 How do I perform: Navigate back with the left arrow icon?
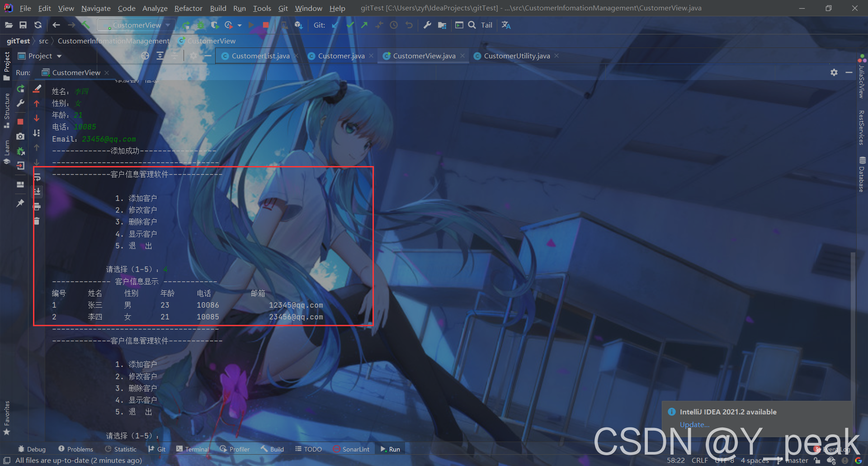point(56,25)
